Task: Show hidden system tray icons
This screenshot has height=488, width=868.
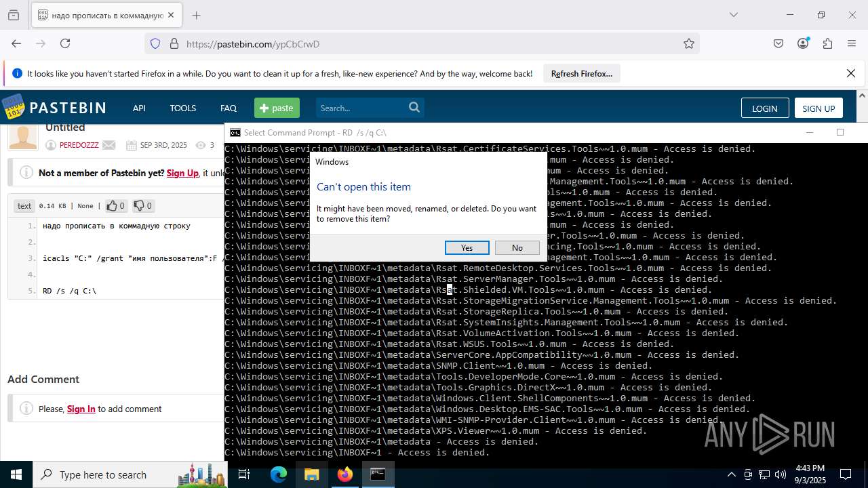Action: pyautogui.click(x=731, y=474)
